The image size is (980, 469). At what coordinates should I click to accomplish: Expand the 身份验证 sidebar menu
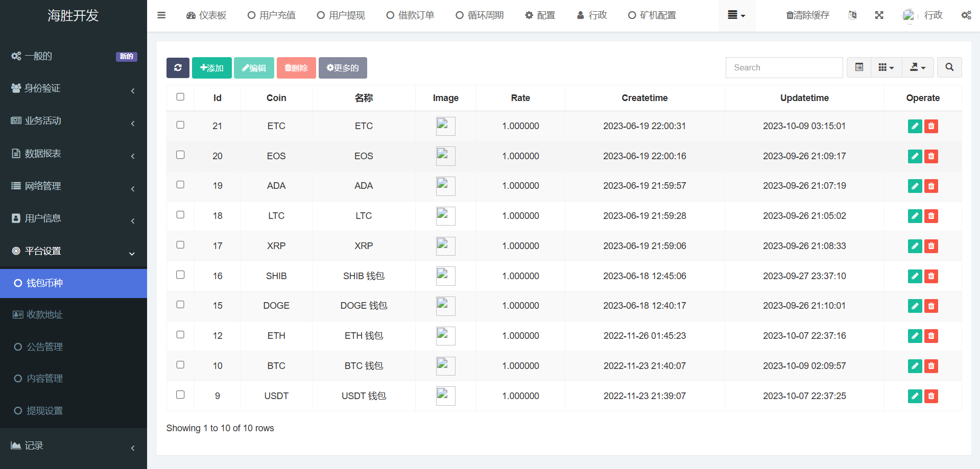74,89
